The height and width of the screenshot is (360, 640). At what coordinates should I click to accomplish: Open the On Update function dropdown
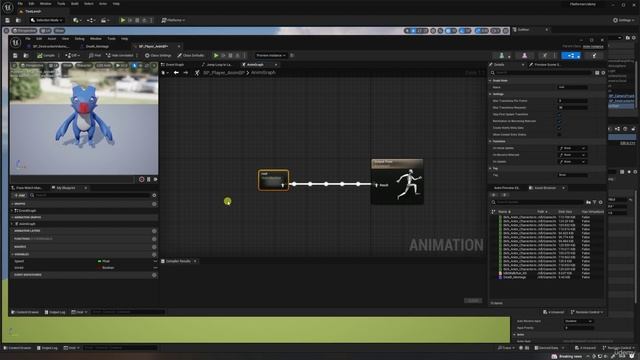[x=573, y=162]
